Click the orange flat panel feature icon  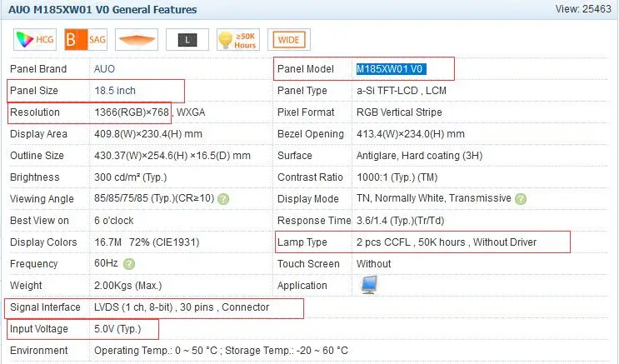point(137,39)
